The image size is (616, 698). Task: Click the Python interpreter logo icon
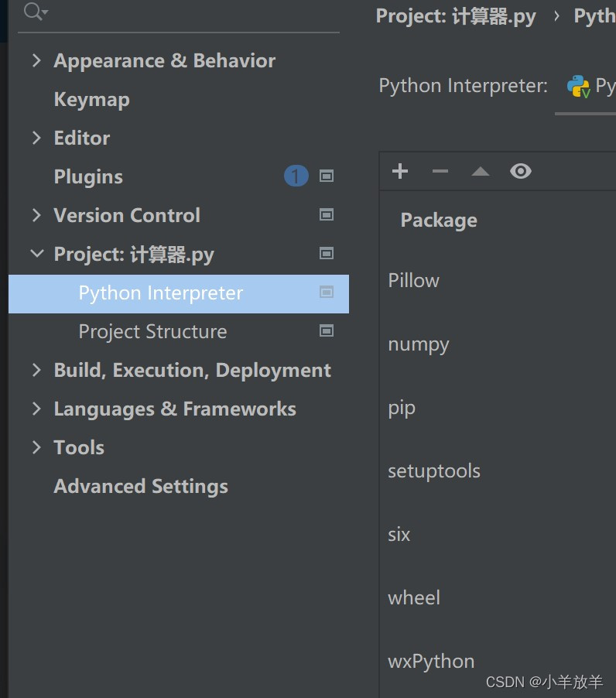[578, 87]
